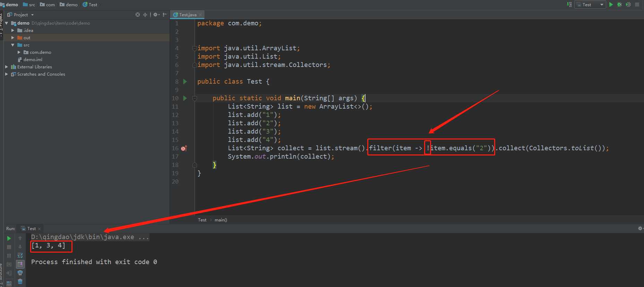The width and height of the screenshot is (644, 287).
Task: Collapse all in the Project panel
Action: pyautogui.click(x=145, y=15)
